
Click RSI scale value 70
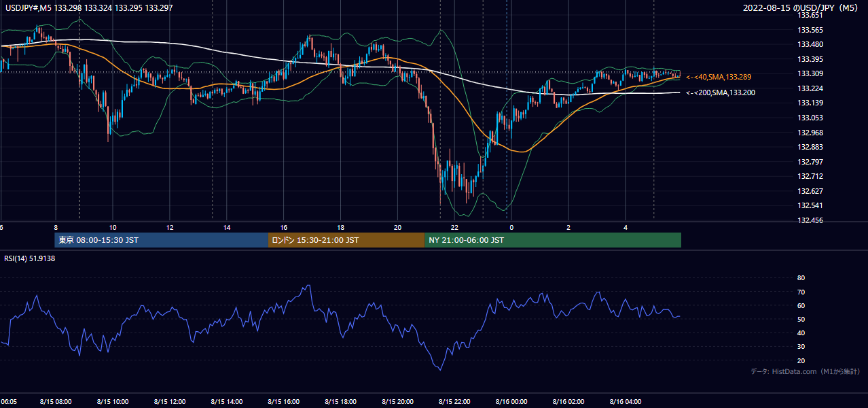801,292
